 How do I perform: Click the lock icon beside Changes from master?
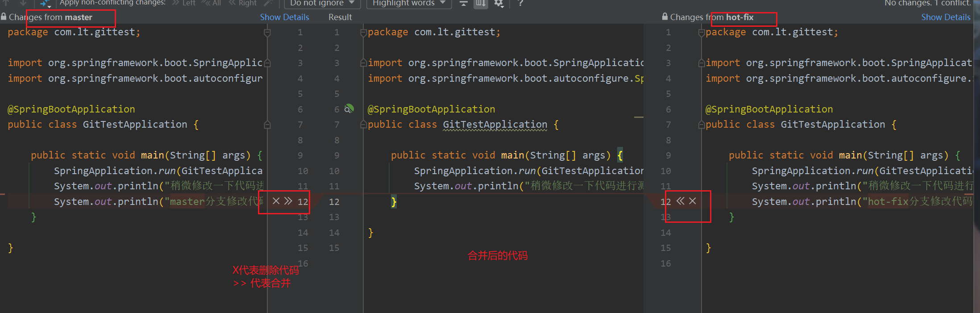pyautogui.click(x=4, y=17)
